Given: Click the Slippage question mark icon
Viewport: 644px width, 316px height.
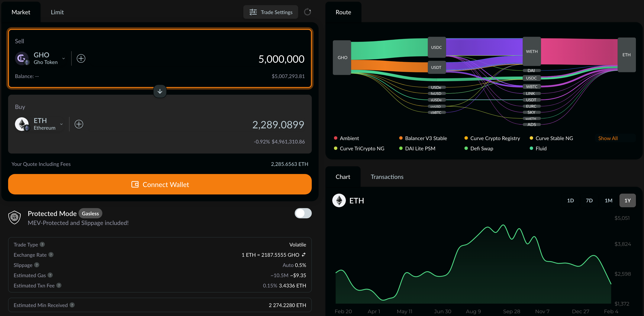Looking at the screenshot, I should point(37,265).
